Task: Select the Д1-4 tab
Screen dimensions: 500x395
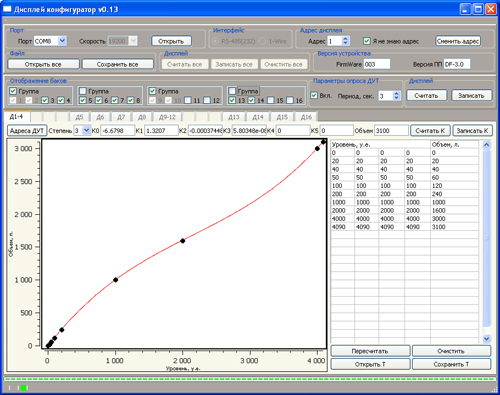Action: click(17, 116)
